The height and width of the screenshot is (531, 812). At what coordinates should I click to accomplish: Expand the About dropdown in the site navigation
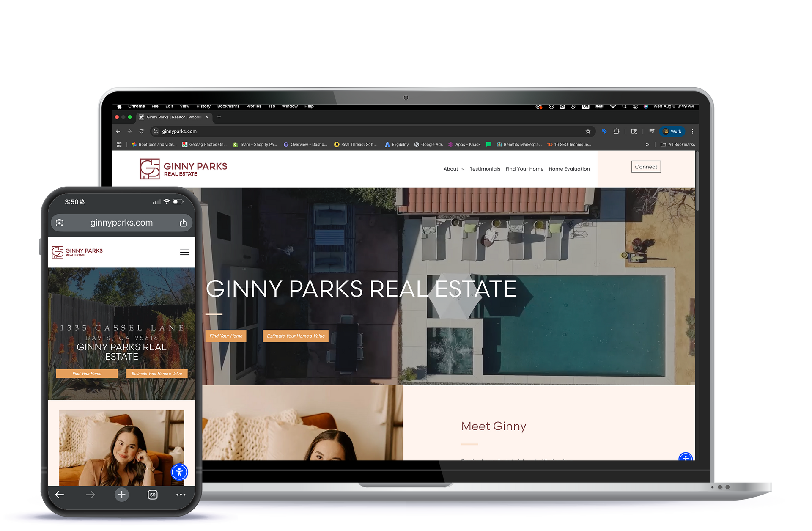[x=454, y=169]
